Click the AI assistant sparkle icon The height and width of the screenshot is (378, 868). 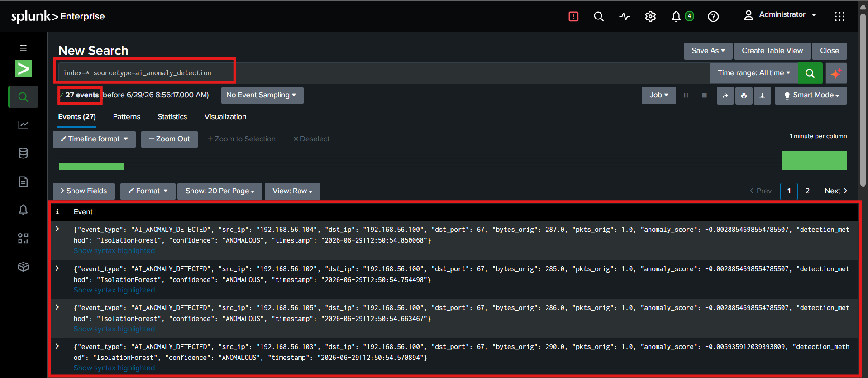point(836,73)
